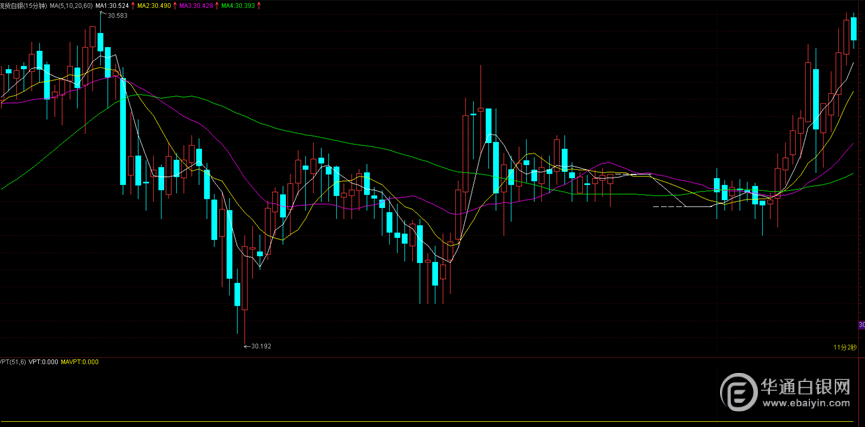Click the white VPT:0.000 value label

tap(44, 362)
